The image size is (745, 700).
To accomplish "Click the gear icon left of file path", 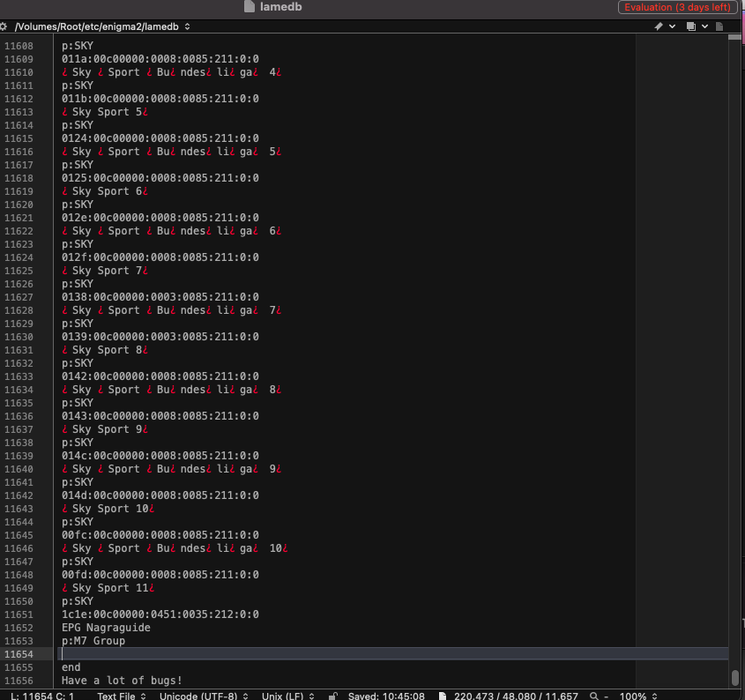I will tap(4, 27).
